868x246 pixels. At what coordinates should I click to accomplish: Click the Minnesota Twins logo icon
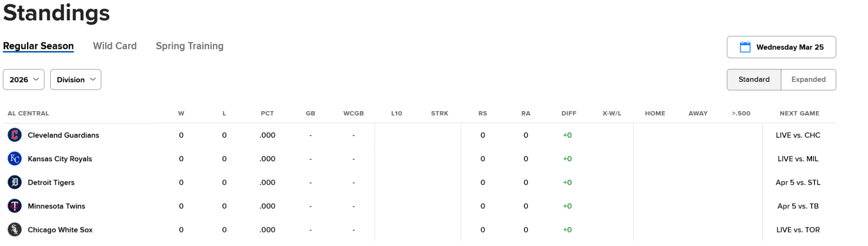pyautogui.click(x=14, y=206)
